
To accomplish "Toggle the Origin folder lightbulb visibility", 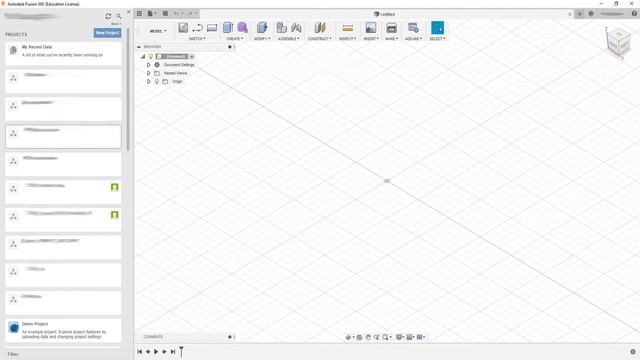I will click(x=156, y=82).
